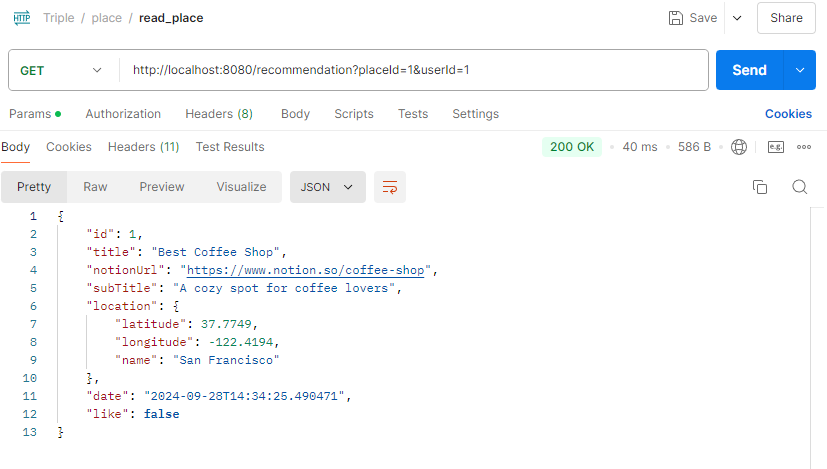Viewport: 827px width, 469px height.
Task: Click line number 13 in gutter
Action: click(x=30, y=432)
